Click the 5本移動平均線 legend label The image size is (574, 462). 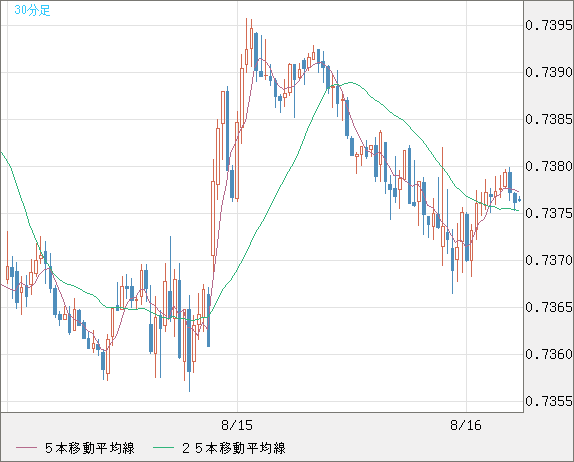tap(90, 448)
